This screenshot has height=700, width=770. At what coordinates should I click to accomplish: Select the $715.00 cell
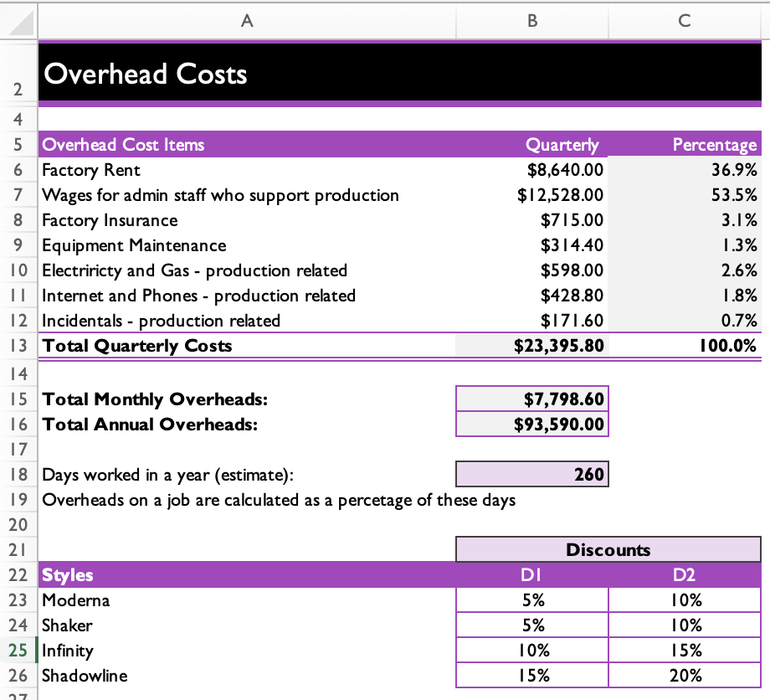tap(532, 220)
